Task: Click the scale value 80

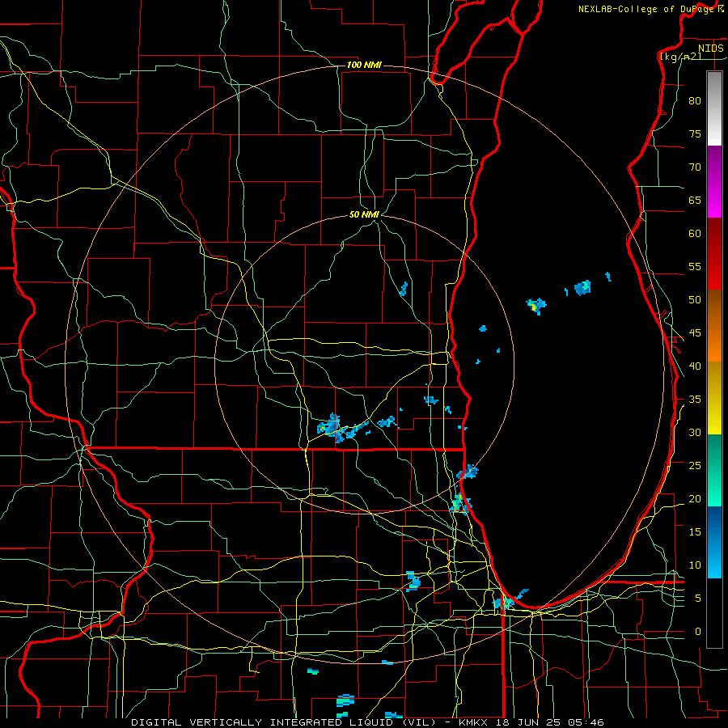Action: pyautogui.click(x=695, y=101)
